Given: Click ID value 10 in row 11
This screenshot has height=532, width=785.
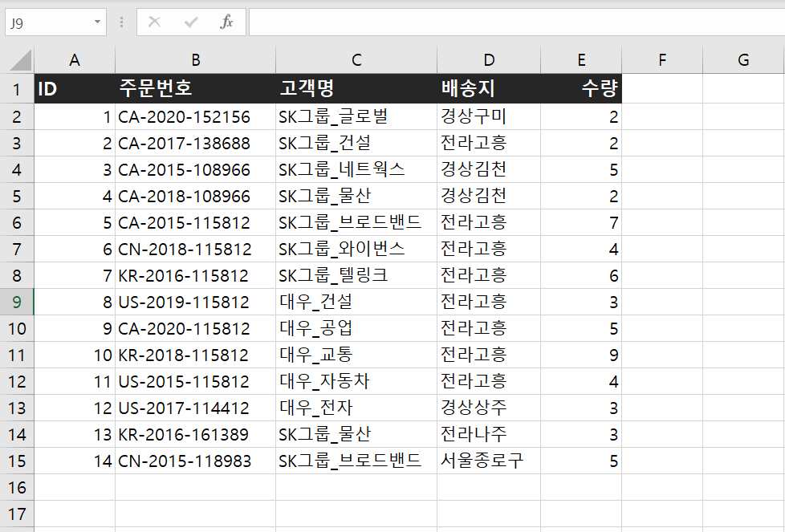Looking at the screenshot, I should tap(75, 355).
